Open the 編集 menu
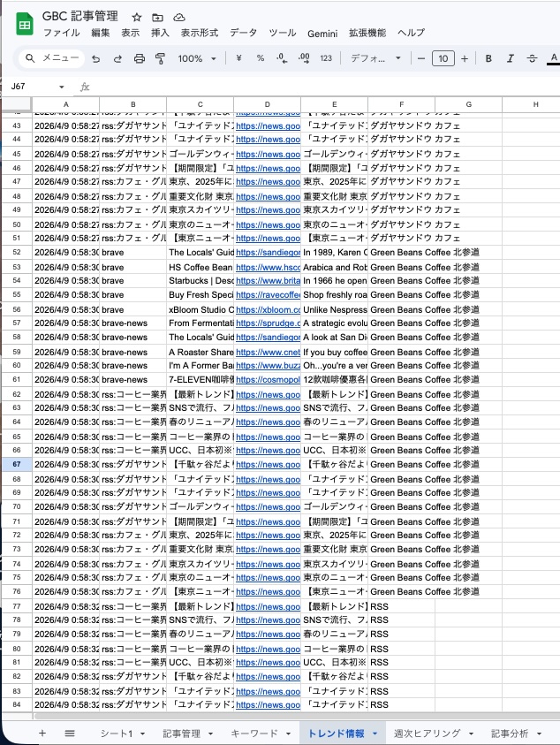Viewport: 560px width, 745px height. click(x=100, y=33)
